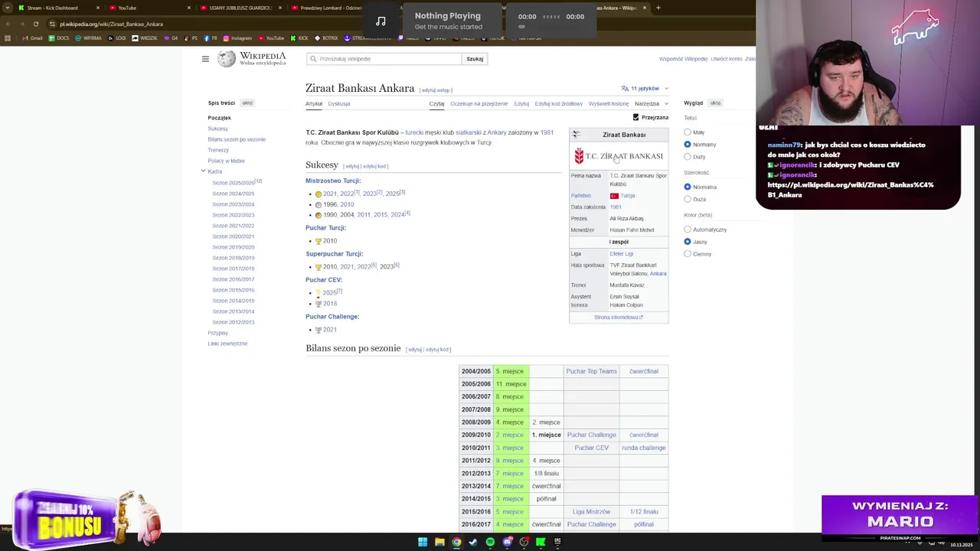Open the Gmail bookmark
The height and width of the screenshot is (551, 980).
32,38
